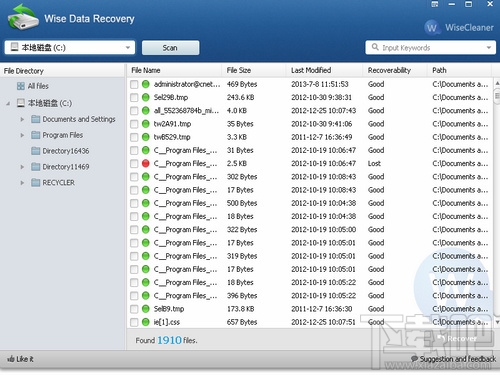Tick checkbox for the 396 Bytes file
This screenshot has height=375, width=500.
[134, 296]
